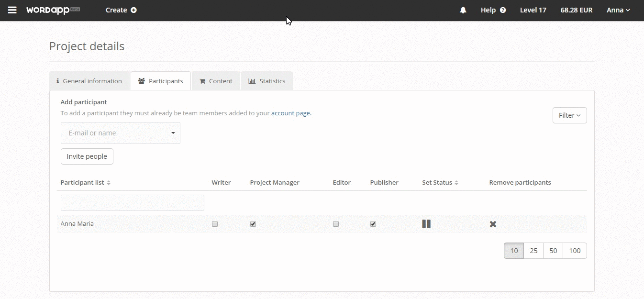Click the Invite people button
The image size is (644, 299).
coord(87,156)
